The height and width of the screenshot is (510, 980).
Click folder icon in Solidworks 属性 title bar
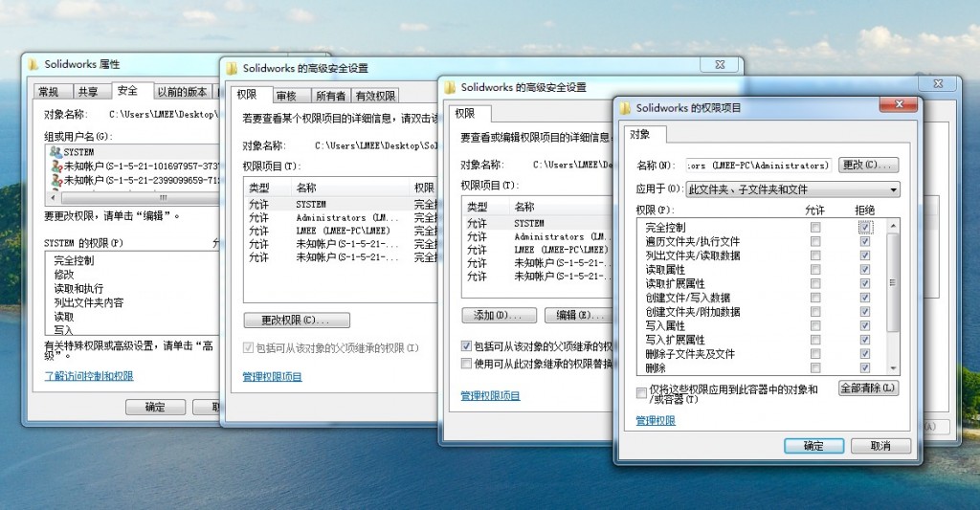click(x=33, y=64)
